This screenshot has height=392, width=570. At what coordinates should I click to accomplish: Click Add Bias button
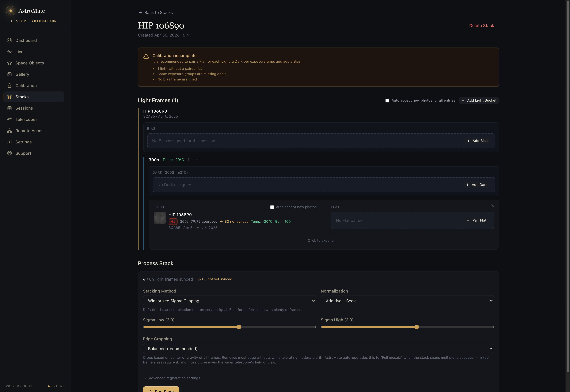click(x=477, y=141)
